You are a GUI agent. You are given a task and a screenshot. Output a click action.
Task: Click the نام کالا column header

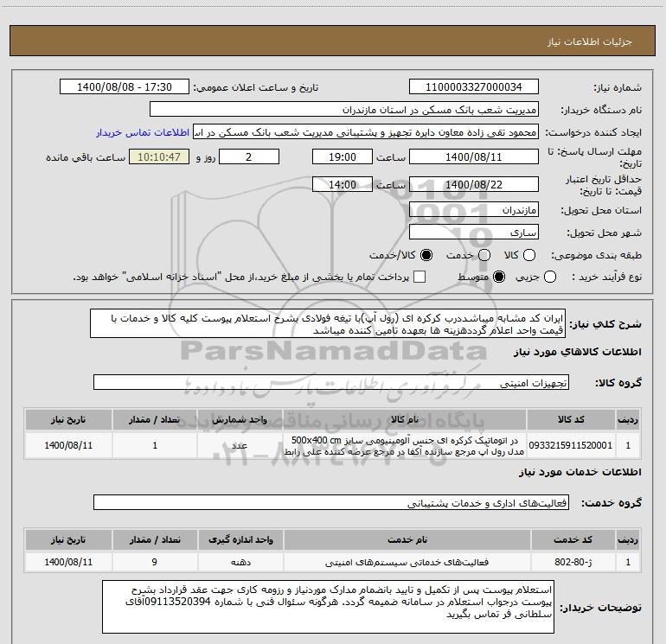point(405,419)
